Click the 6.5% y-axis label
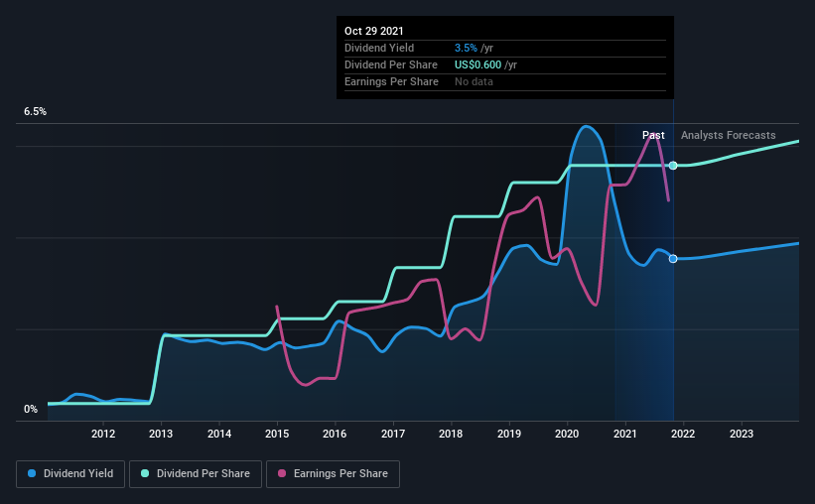This screenshot has width=815, height=504. [35, 112]
